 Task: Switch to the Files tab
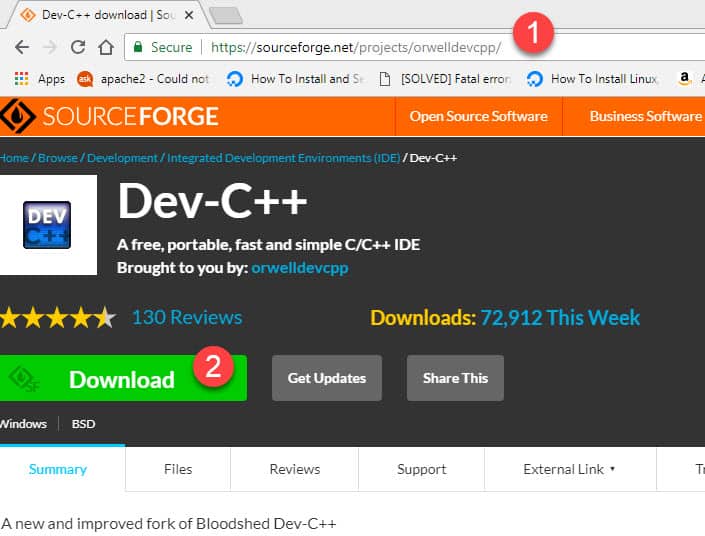tap(178, 469)
